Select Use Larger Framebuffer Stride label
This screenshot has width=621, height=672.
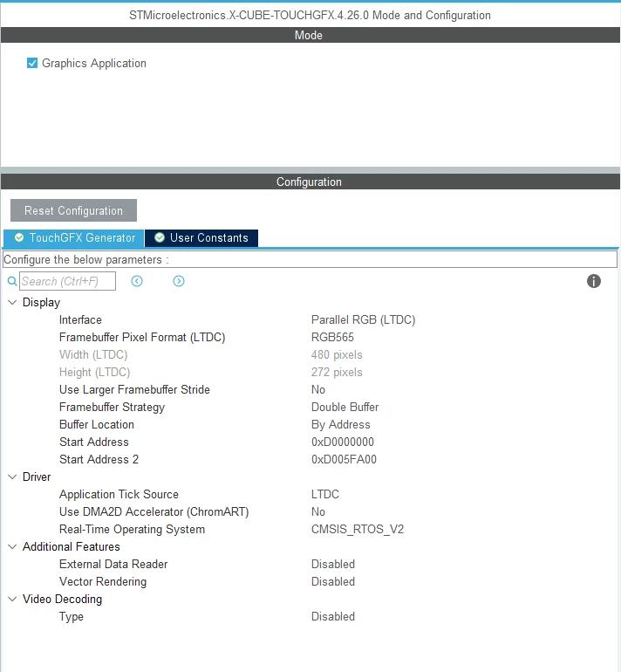pos(134,389)
